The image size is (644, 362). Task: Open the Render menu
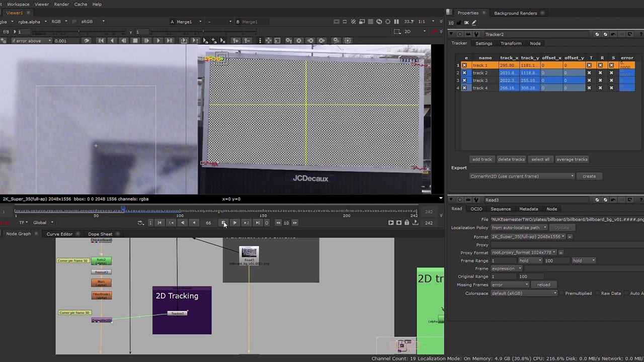[x=61, y=5]
